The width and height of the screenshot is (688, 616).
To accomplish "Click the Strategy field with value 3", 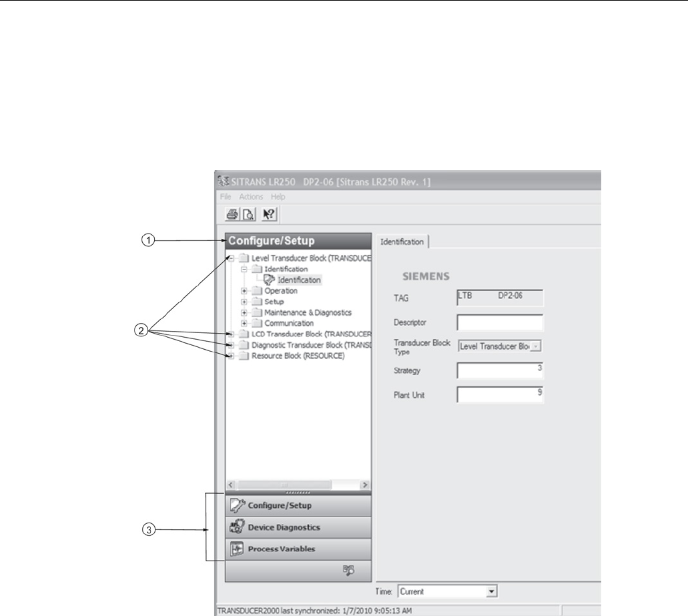I will pyautogui.click(x=500, y=370).
